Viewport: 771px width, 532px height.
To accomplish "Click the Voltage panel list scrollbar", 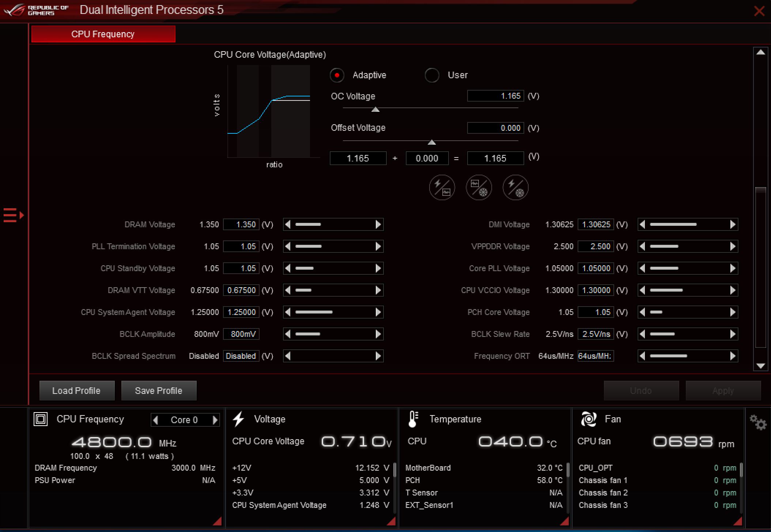I will [395, 470].
